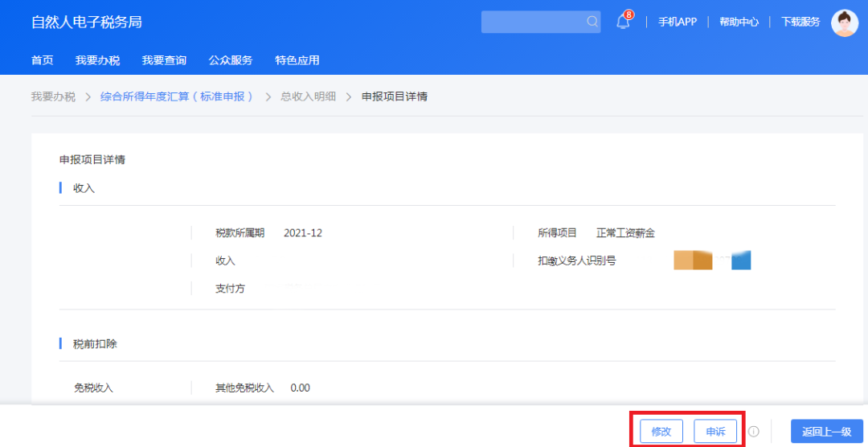Focus the header search input field
This screenshot has width=868, height=447.
point(541,22)
